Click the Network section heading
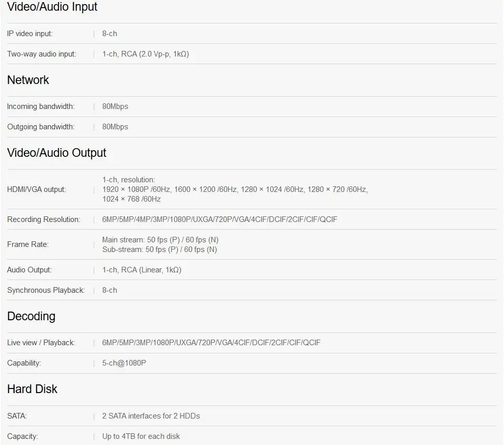 point(28,80)
